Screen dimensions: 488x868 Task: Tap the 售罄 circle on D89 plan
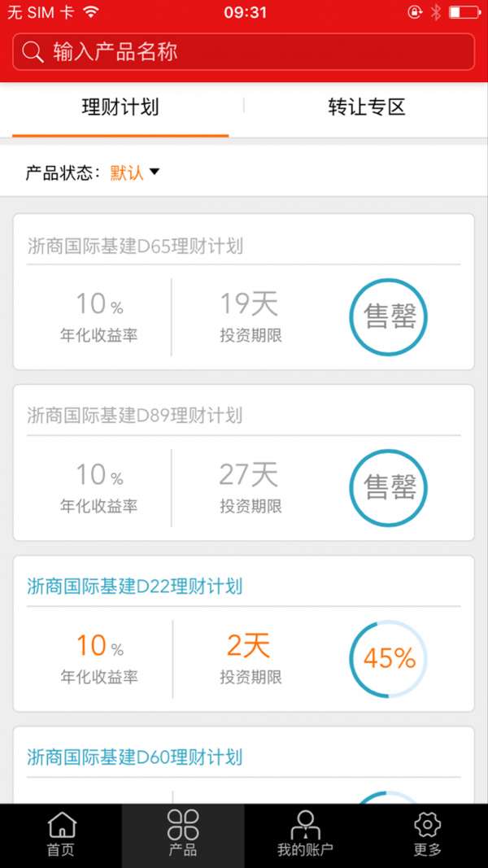pyautogui.click(x=389, y=487)
